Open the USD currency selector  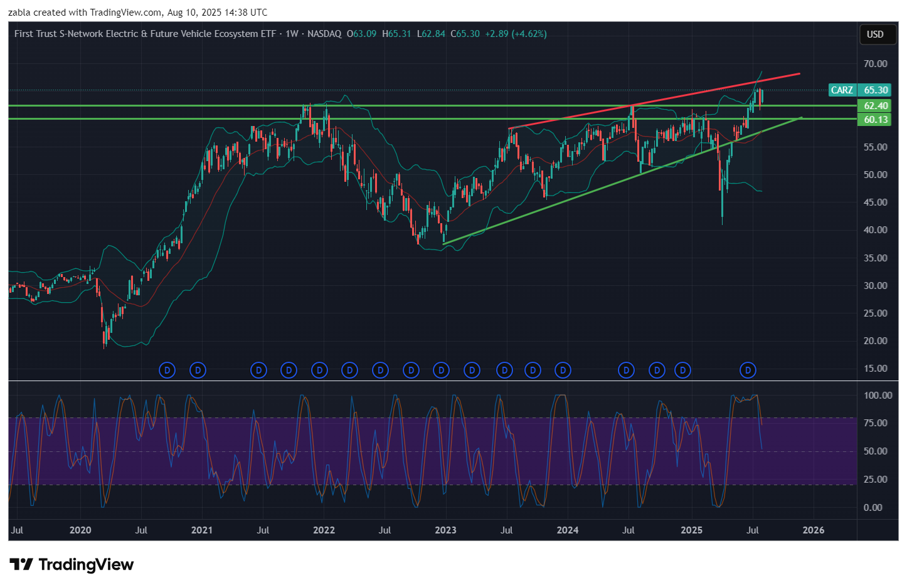tap(875, 34)
